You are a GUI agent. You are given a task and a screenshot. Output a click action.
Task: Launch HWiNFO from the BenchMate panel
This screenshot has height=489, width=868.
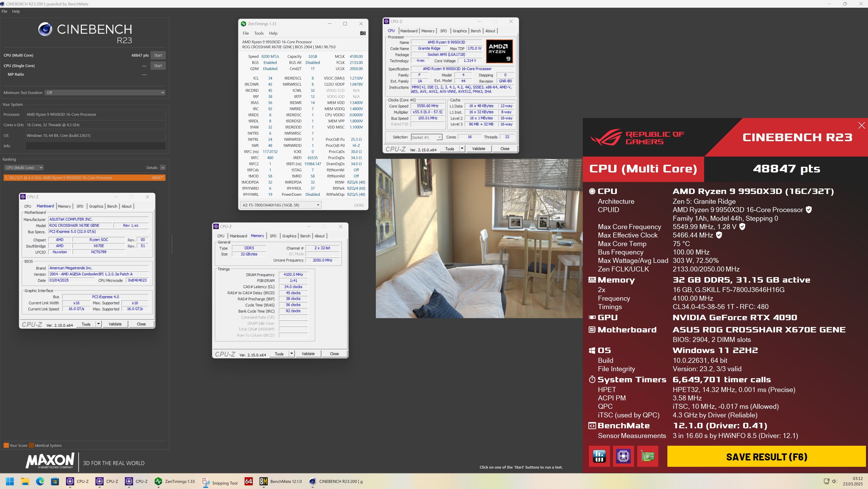coord(599,456)
